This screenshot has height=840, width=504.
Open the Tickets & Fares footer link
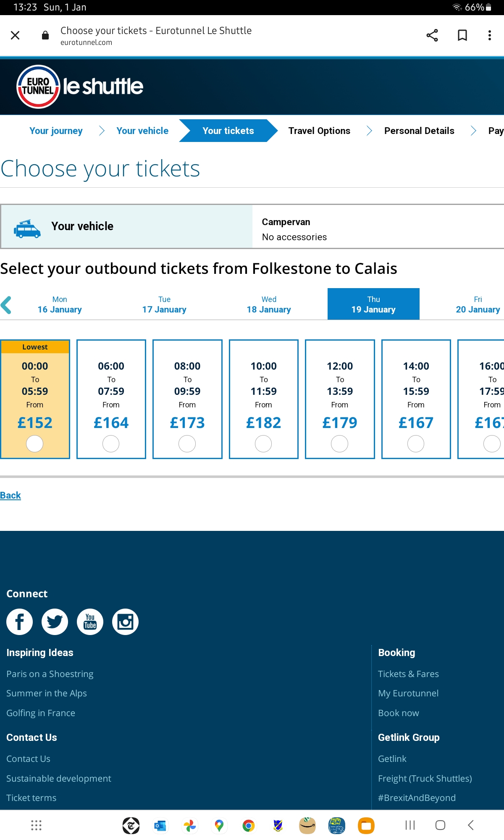408,674
